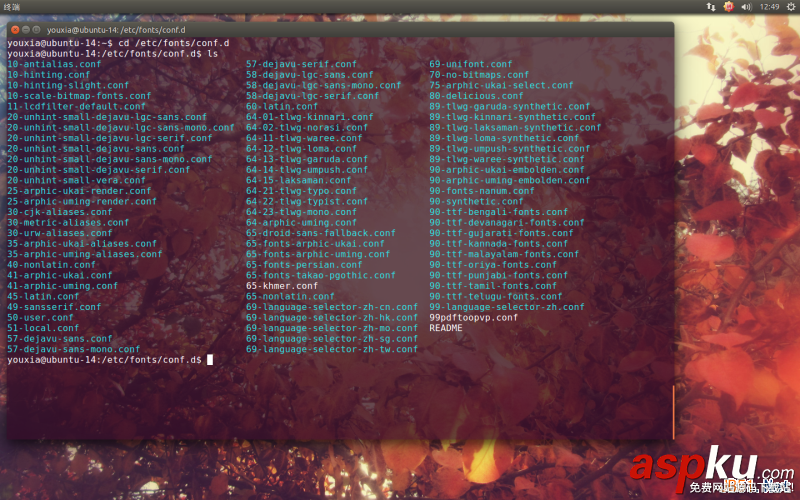Open the sound volume indicator

(746, 7)
